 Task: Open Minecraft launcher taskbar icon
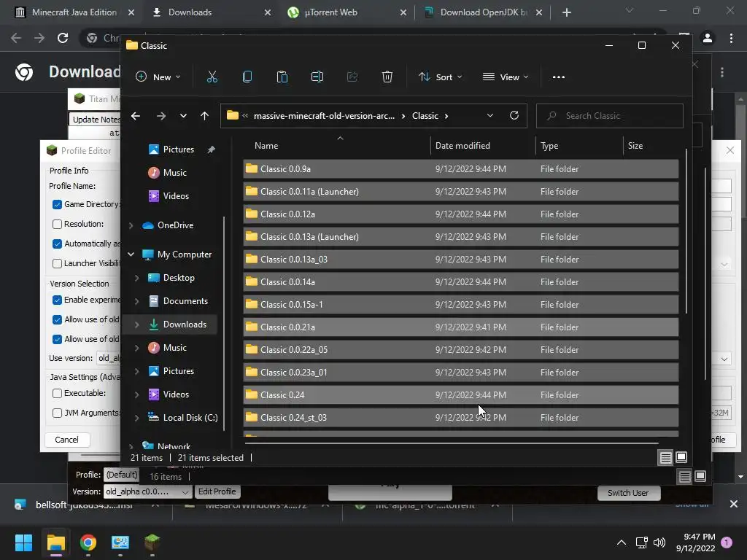(152, 542)
